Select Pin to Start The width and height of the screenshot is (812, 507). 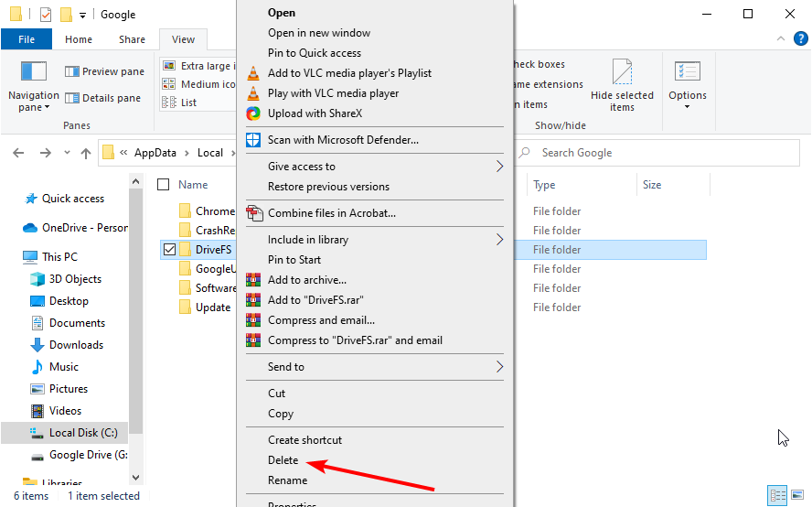pos(294,260)
